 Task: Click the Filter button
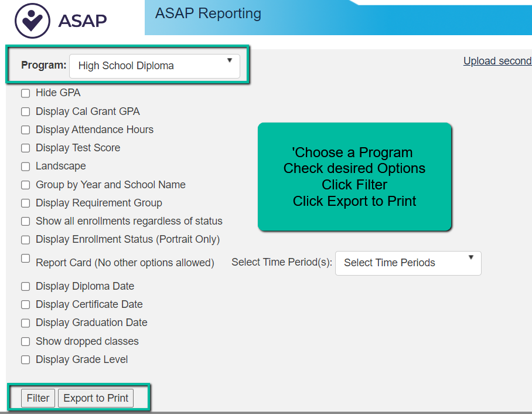[38, 398]
